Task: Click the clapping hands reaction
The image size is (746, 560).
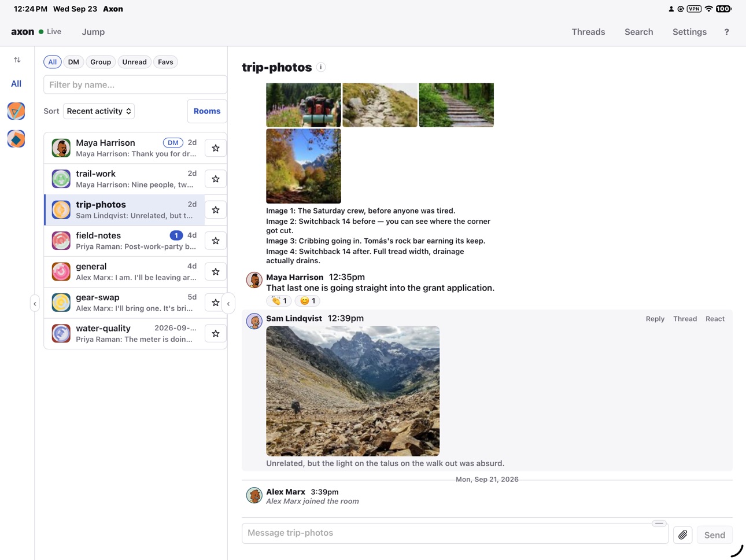Action: click(279, 301)
